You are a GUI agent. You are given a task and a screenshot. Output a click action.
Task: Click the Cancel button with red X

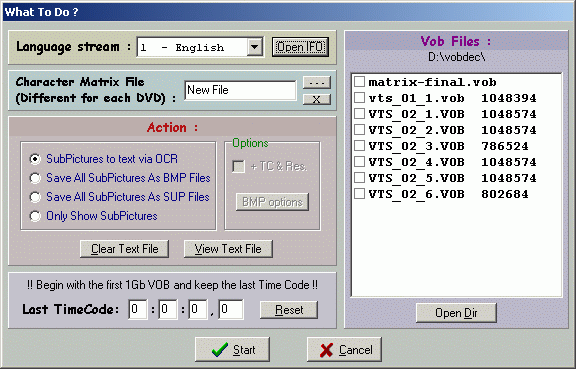point(344,350)
